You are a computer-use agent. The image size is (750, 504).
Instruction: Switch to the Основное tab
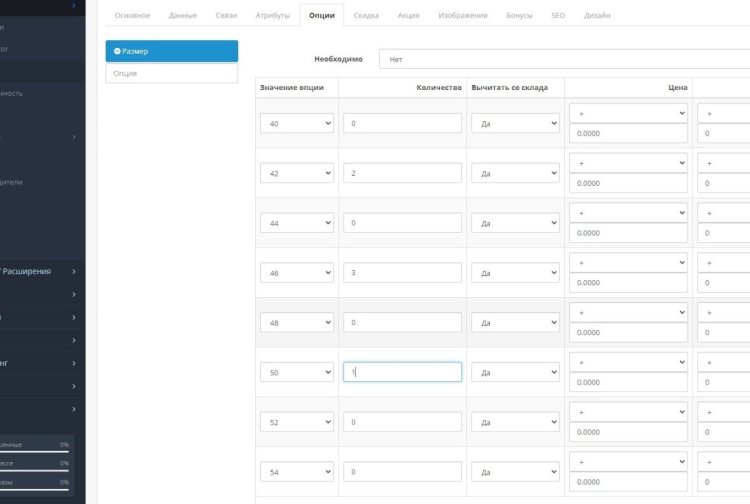[132, 16]
